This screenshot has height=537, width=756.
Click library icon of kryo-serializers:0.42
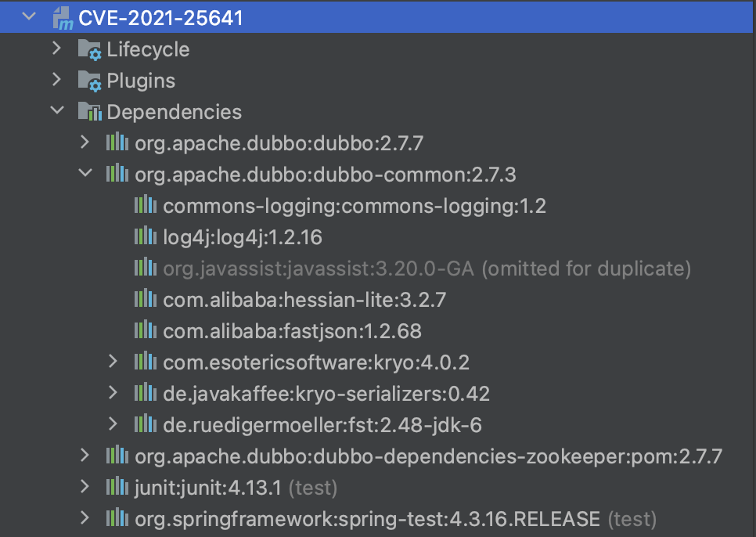click(x=146, y=393)
